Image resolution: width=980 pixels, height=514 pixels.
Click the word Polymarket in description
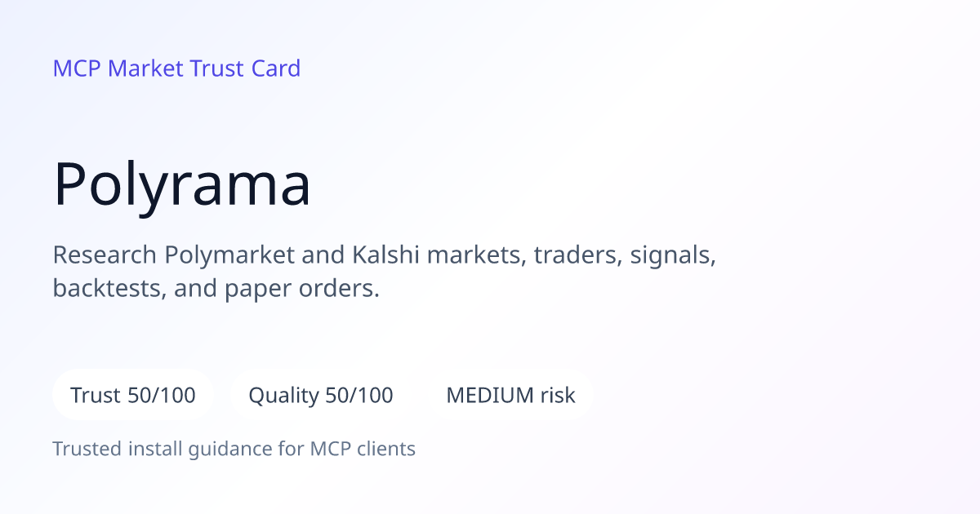coord(229,255)
